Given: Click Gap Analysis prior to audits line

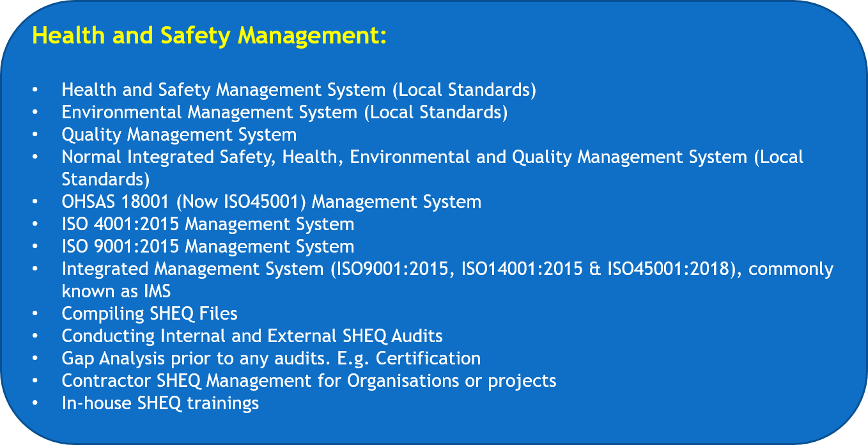Looking at the screenshot, I should point(271,359).
